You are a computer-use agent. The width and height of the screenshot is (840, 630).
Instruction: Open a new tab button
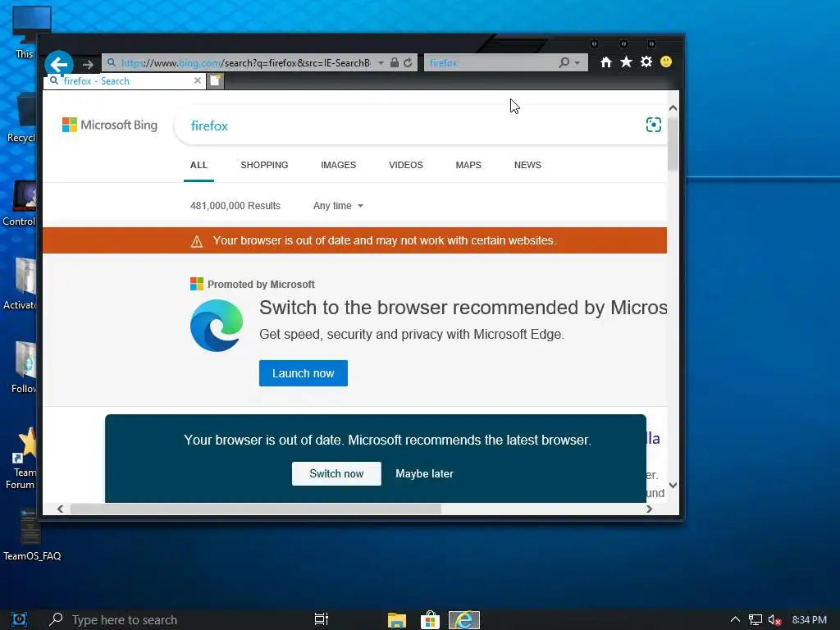[x=216, y=80]
